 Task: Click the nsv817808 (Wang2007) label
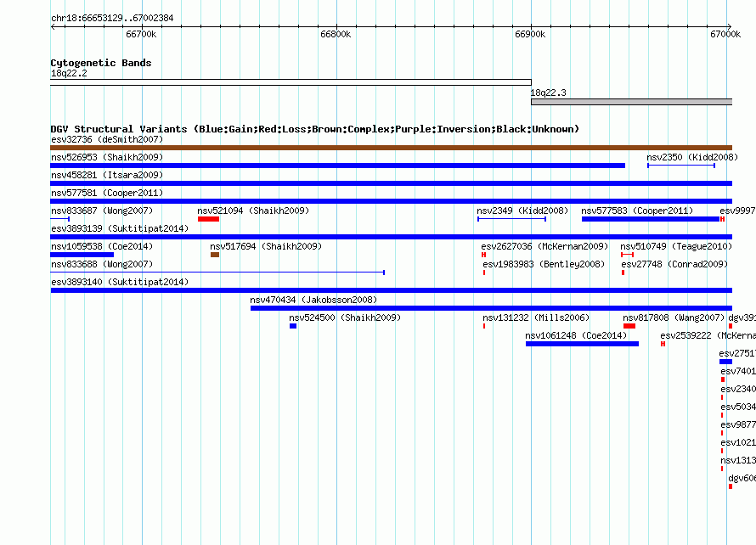(674, 317)
